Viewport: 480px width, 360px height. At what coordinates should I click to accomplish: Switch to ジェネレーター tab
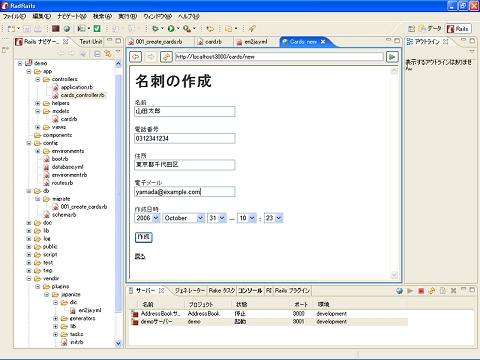coord(190,291)
